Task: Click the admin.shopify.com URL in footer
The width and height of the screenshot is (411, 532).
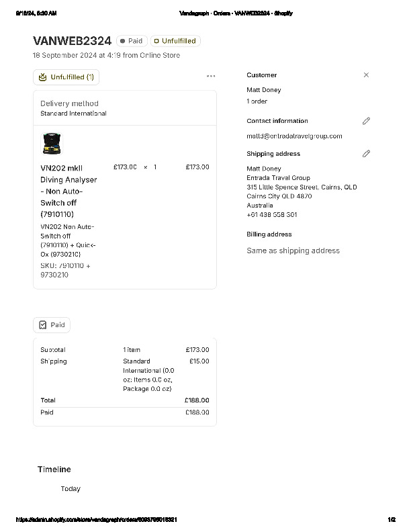Action: click(x=97, y=520)
